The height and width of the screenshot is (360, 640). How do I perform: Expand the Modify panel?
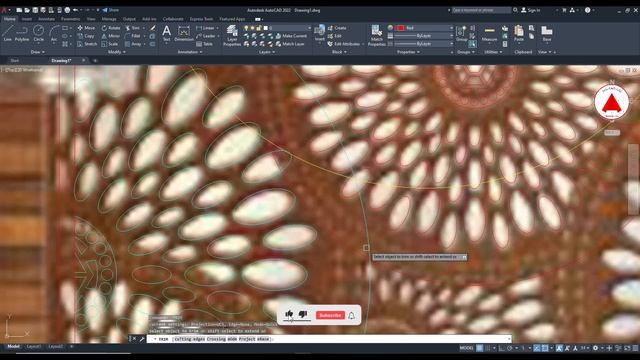[x=117, y=52]
